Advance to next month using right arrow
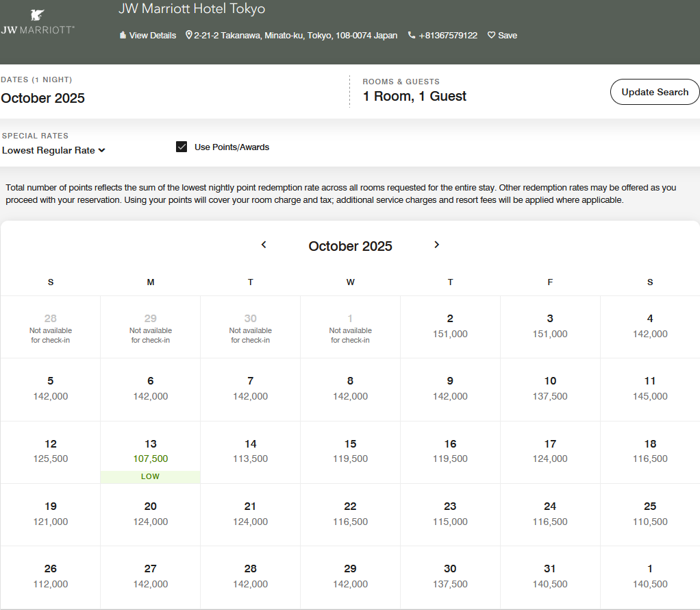The width and height of the screenshot is (700, 610). coord(437,245)
